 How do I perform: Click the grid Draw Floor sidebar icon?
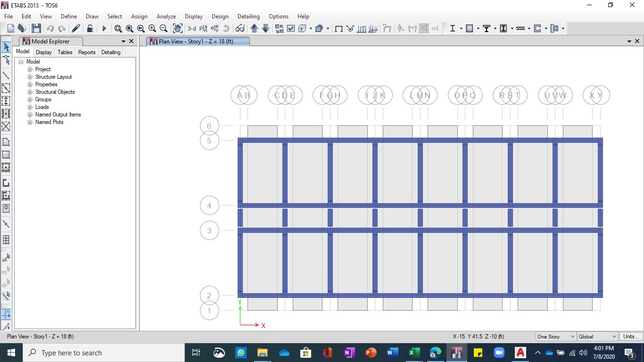coord(6,240)
